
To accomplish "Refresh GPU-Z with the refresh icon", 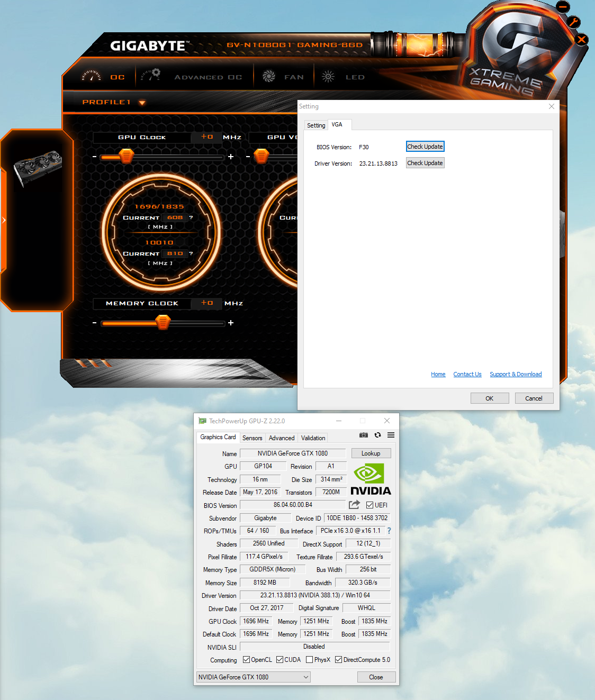I will click(377, 435).
